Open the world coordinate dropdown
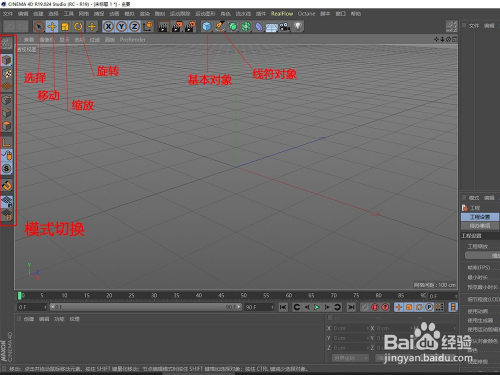 [x=350, y=358]
